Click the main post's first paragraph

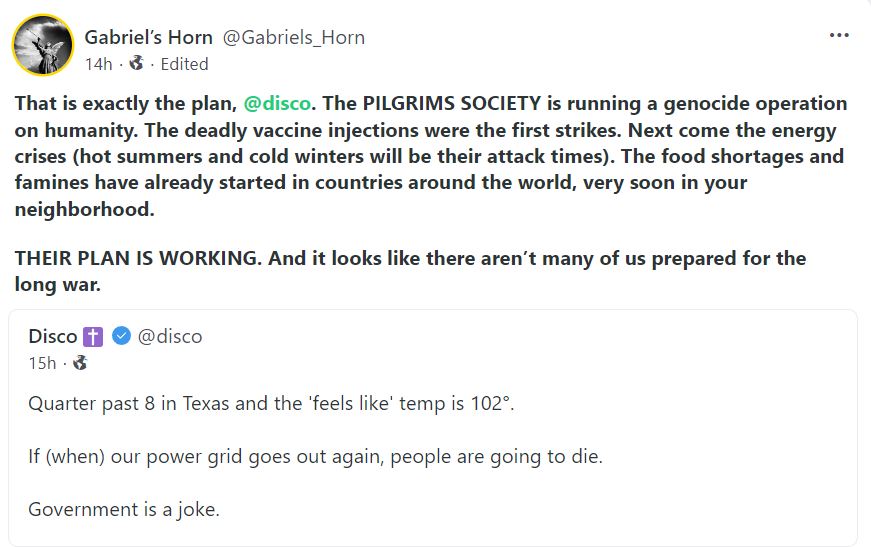431,156
